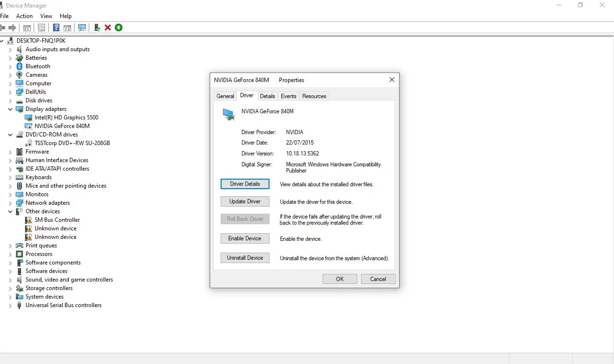Viewport: 614px width, 364px height.
Task: Click the Driver Version value 10.18.13.5362
Action: 302,154
